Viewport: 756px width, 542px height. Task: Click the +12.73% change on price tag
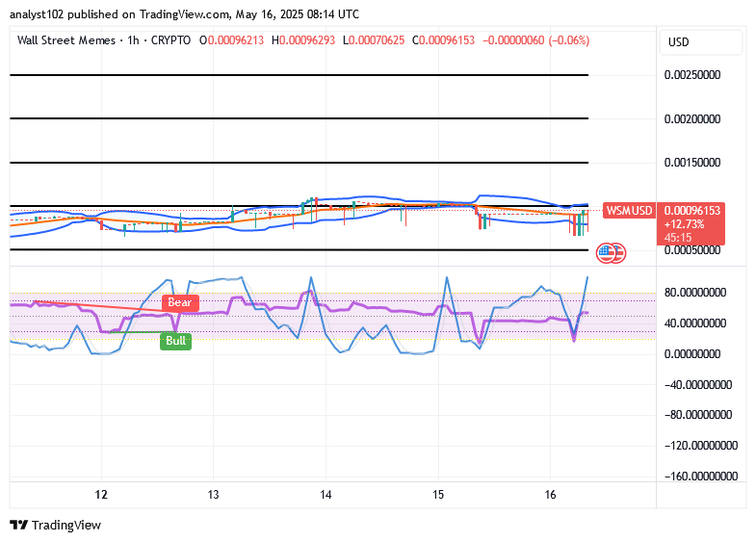pyautogui.click(x=684, y=224)
